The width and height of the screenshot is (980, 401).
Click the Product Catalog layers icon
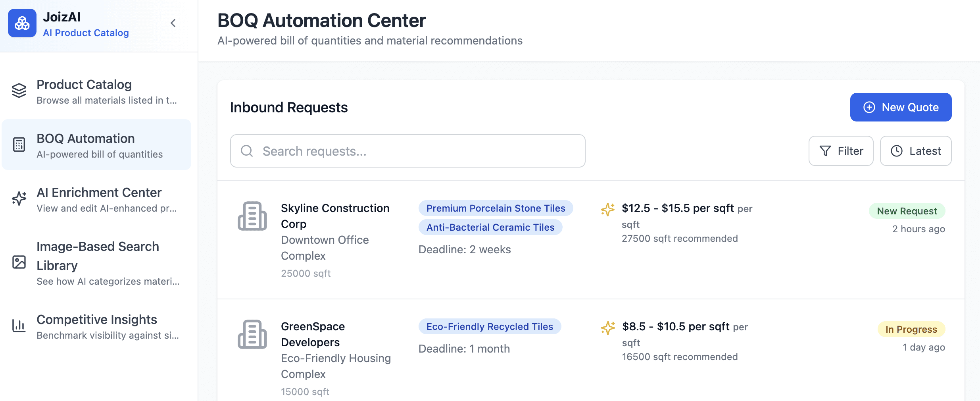tap(19, 91)
